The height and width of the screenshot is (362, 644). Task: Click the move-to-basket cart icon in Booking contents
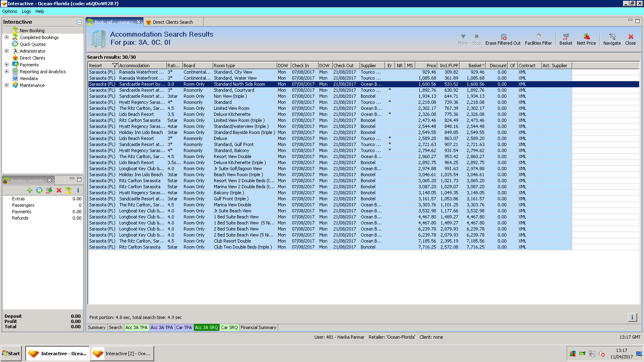tap(49, 190)
